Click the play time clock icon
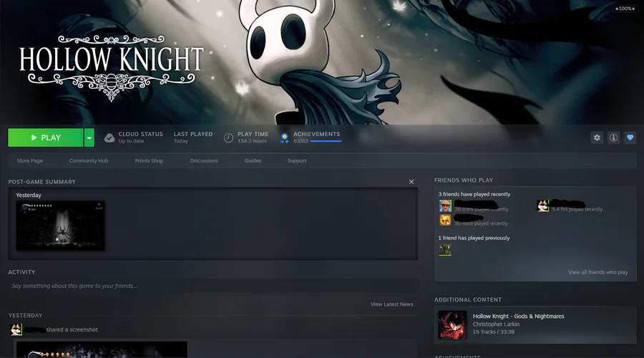 pyautogui.click(x=228, y=137)
